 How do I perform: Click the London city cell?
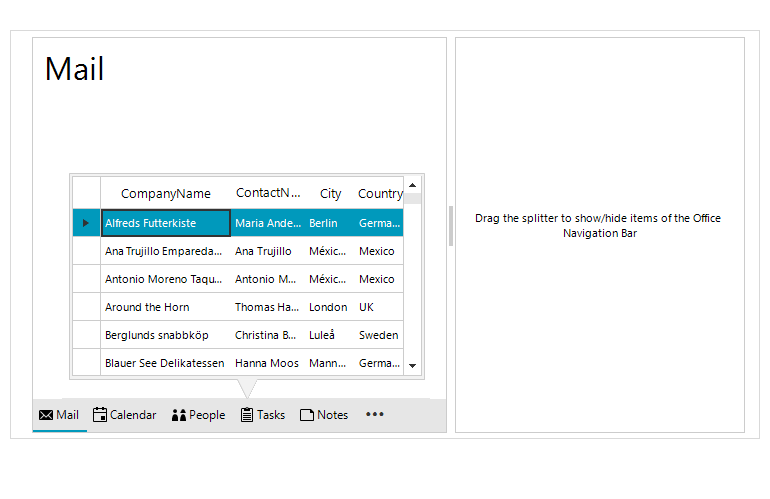(x=330, y=307)
